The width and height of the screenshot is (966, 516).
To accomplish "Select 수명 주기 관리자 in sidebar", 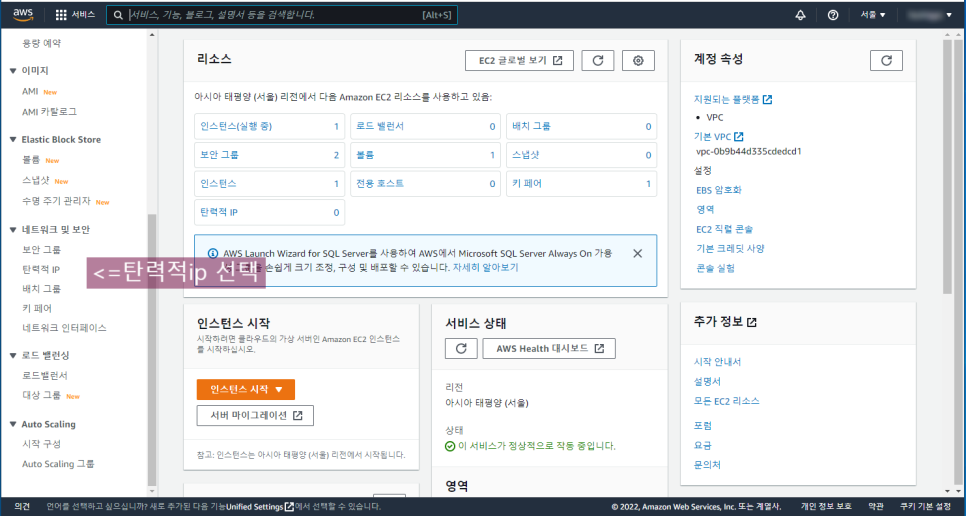I will [x=56, y=201].
